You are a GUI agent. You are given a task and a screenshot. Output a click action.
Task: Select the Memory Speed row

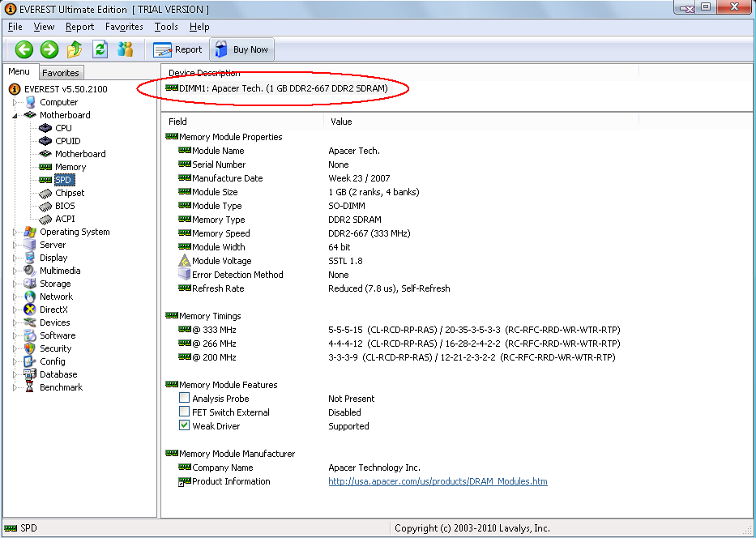[294, 233]
